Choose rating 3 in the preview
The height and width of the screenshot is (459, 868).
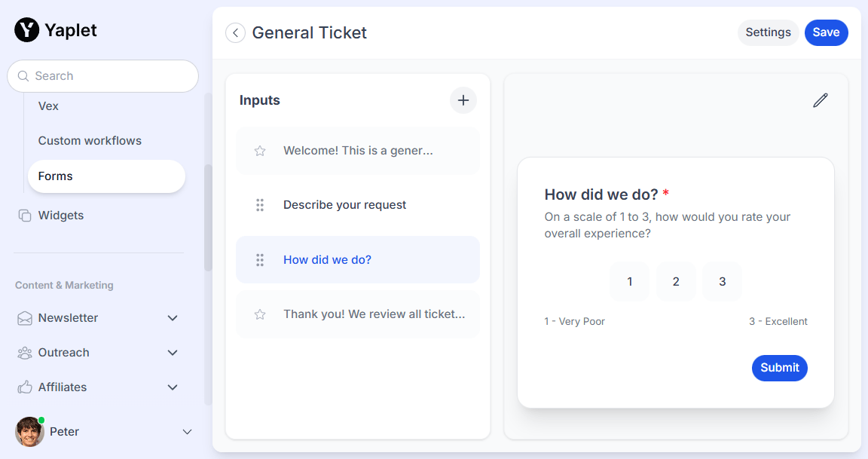pyautogui.click(x=722, y=282)
